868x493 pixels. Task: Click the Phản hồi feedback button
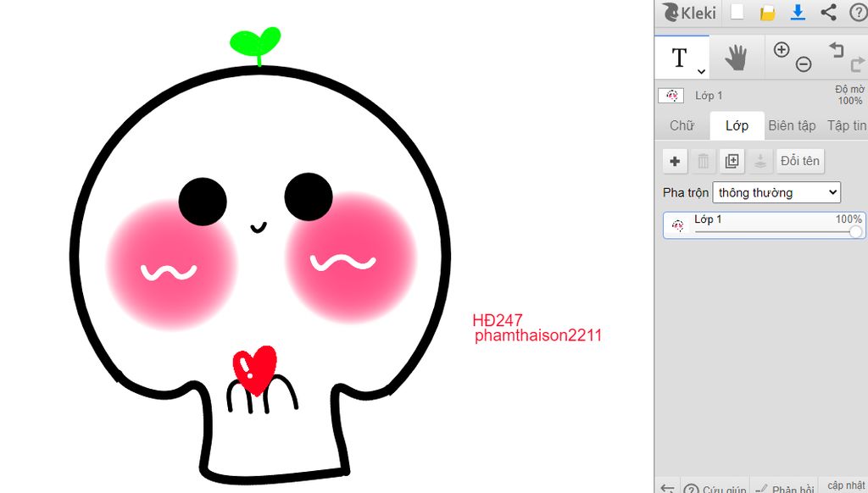click(x=784, y=487)
